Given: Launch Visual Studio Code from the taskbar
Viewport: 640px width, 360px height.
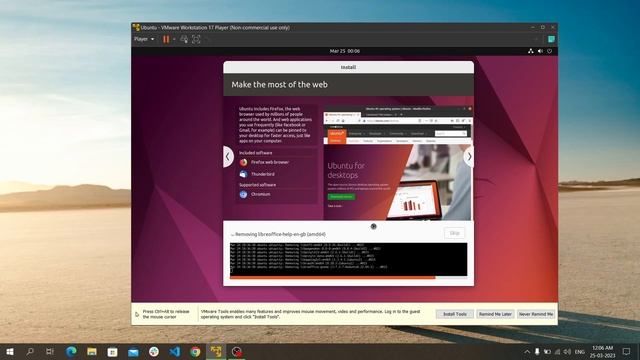Looking at the screenshot, I should (175, 351).
